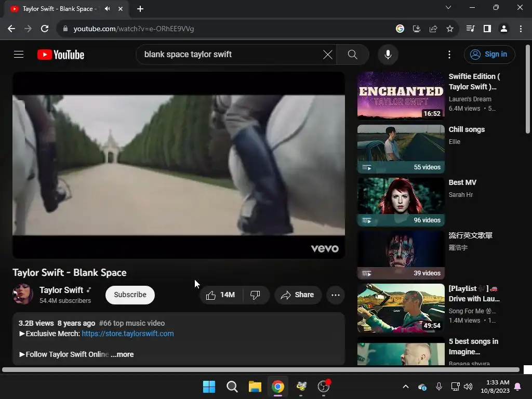Open the 5 best songs video thumbnail
This screenshot has height=399, width=532.
[401, 351]
